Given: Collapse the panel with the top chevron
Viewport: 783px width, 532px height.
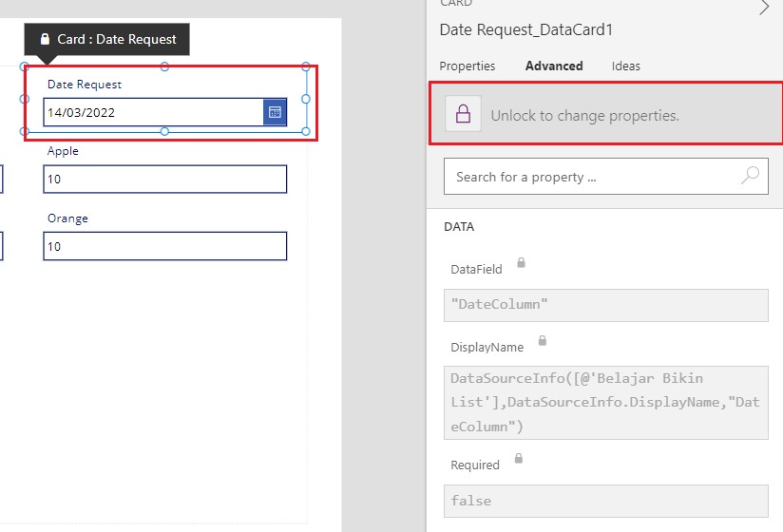Looking at the screenshot, I should pyautogui.click(x=764, y=7).
